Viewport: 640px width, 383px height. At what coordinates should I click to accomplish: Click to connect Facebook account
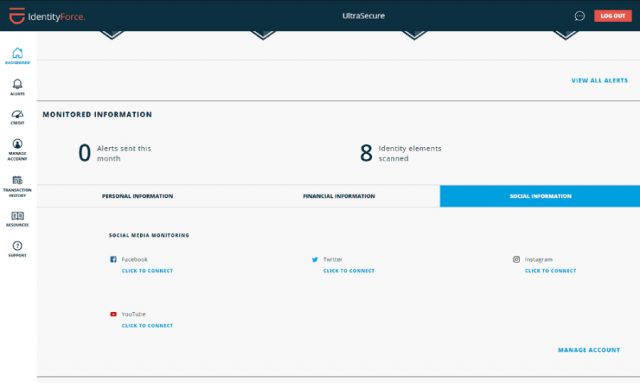click(x=147, y=271)
